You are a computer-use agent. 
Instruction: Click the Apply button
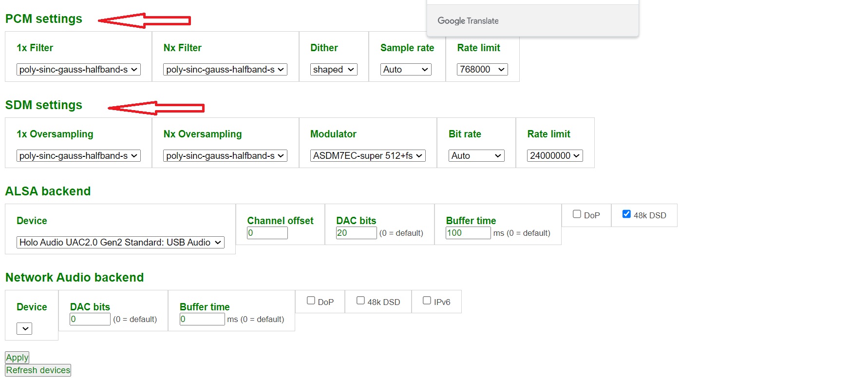pos(17,358)
